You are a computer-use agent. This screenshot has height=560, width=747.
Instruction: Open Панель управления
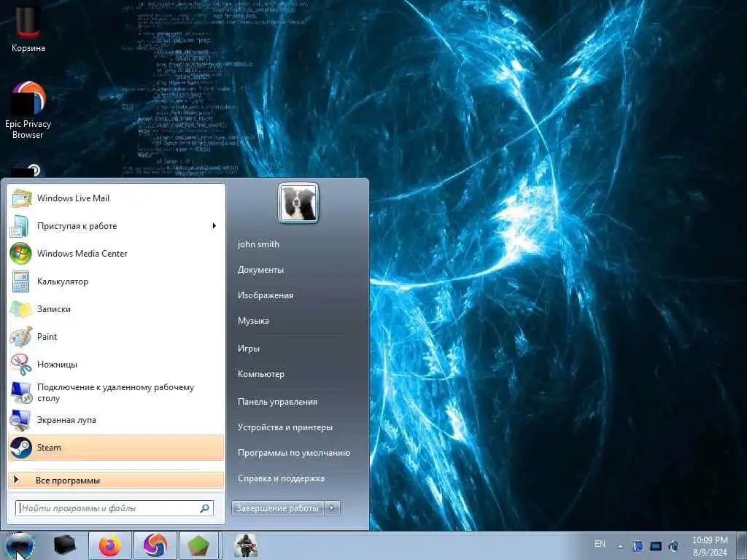tap(277, 402)
